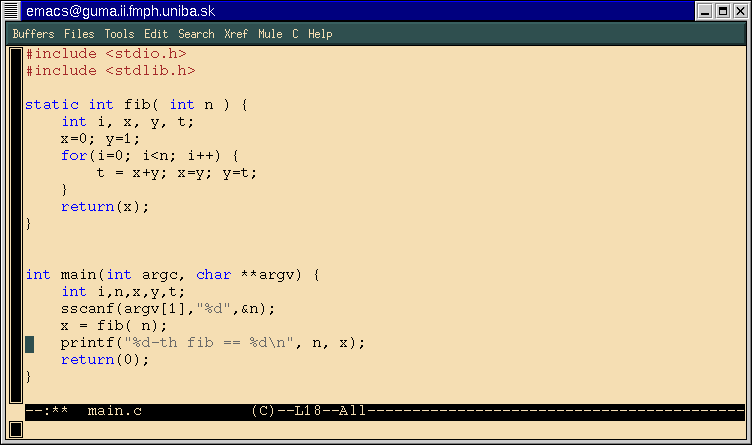The height and width of the screenshot is (445, 752).
Task: Click L18 line number in mode line
Action: pyautogui.click(x=307, y=411)
